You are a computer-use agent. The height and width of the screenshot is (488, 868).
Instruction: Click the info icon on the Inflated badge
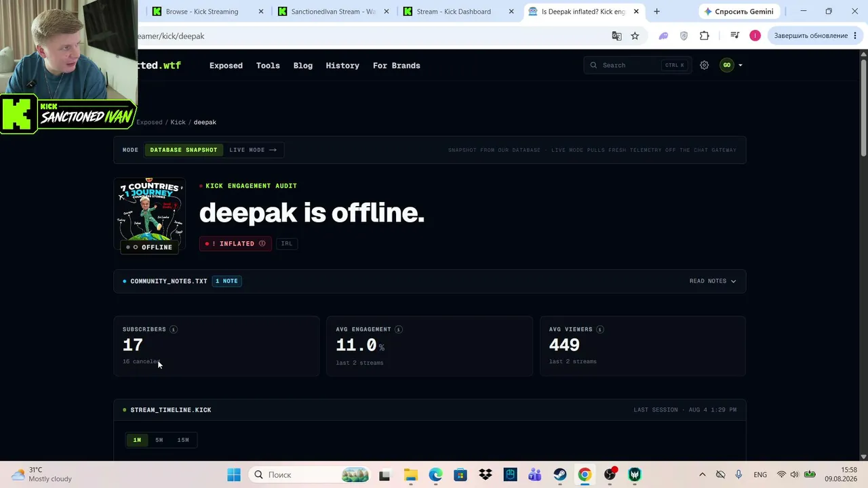(x=262, y=243)
